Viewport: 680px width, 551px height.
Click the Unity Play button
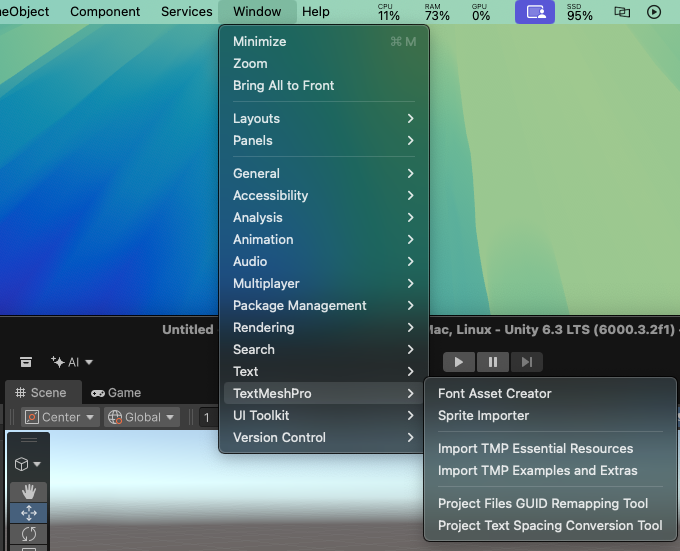tap(459, 362)
